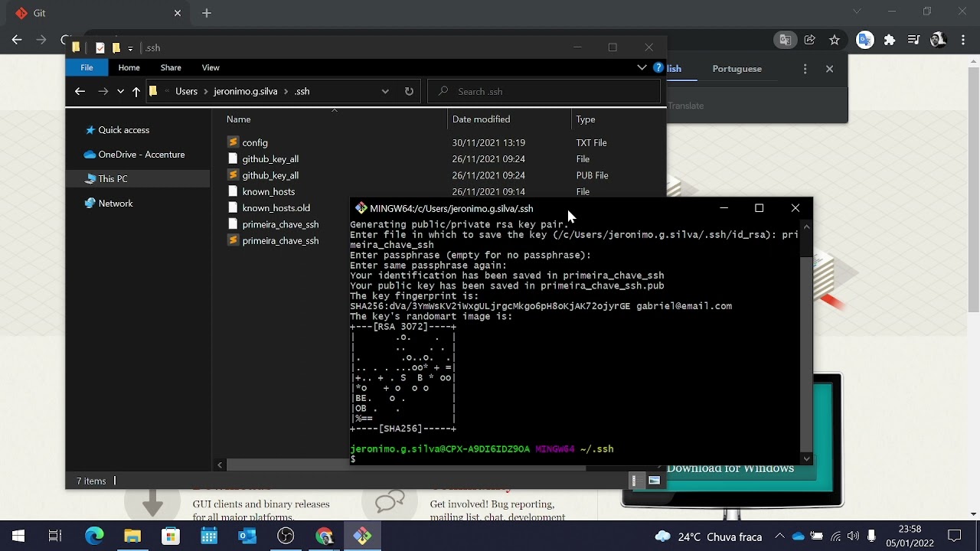Image resolution: width=980 pixels, height=551 pixels.
Task: Click the Google Translate icon in address bar
Action: pyautogui.click(x=785, y=40)
